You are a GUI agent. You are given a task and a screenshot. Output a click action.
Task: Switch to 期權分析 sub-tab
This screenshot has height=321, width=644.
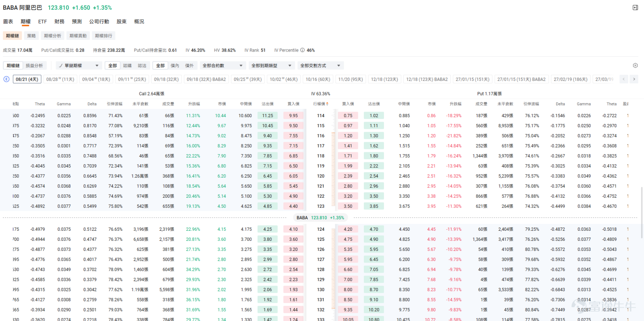pos(52,36)
